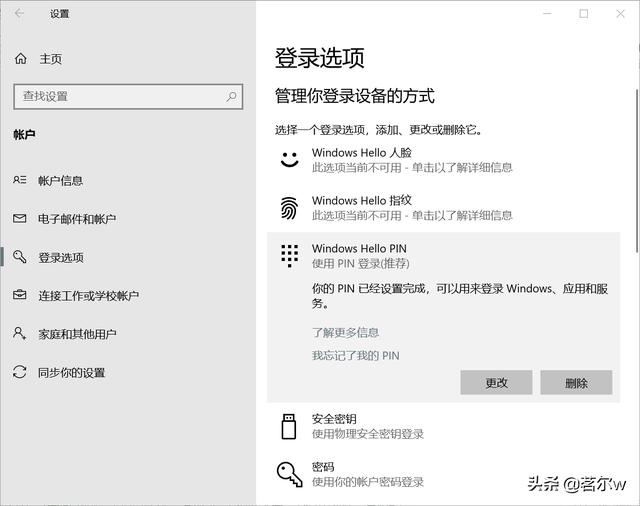The image size is (640, 506).
Task: Click the USB key icon for 安全密钥
Action: [289, 426]
